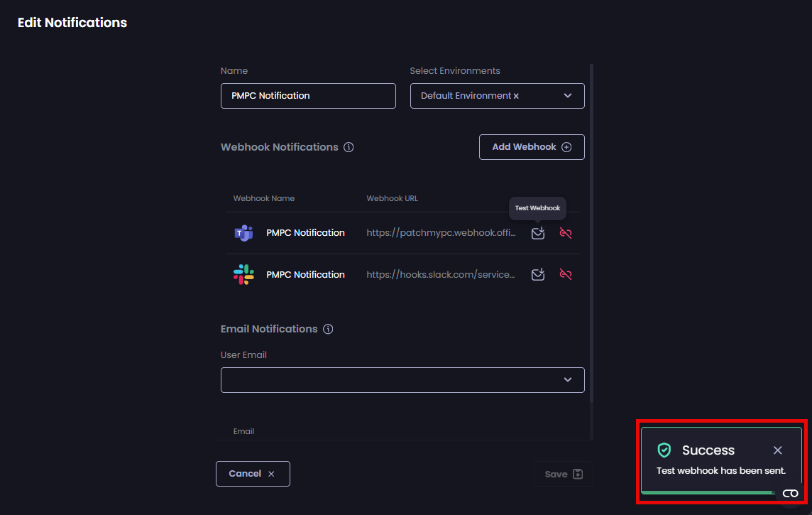Click the Save button

[563, 473]
